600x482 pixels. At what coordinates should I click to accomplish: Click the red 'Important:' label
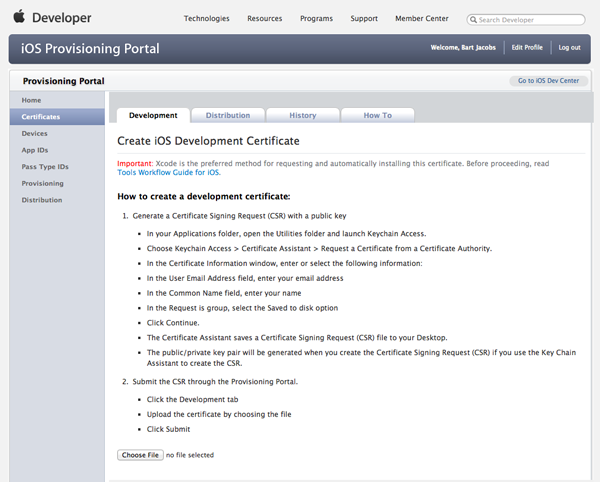(x=135, y=163)
